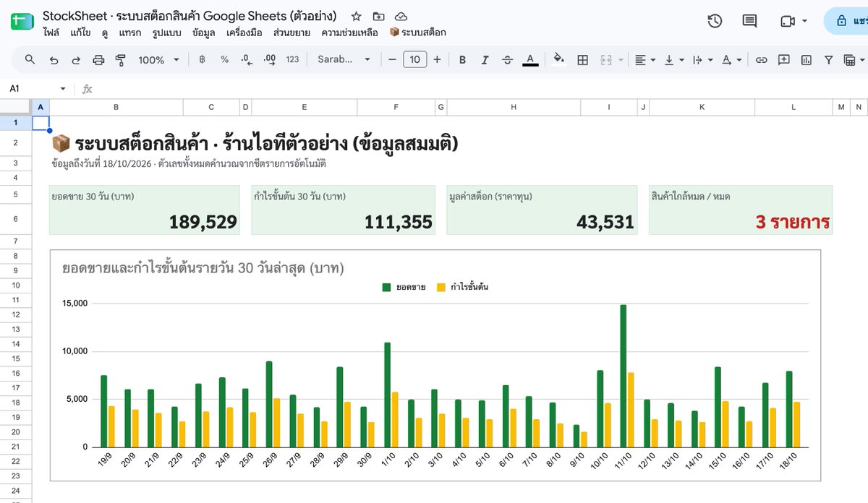Open the text color picker
868x503 pixels.
530,60
